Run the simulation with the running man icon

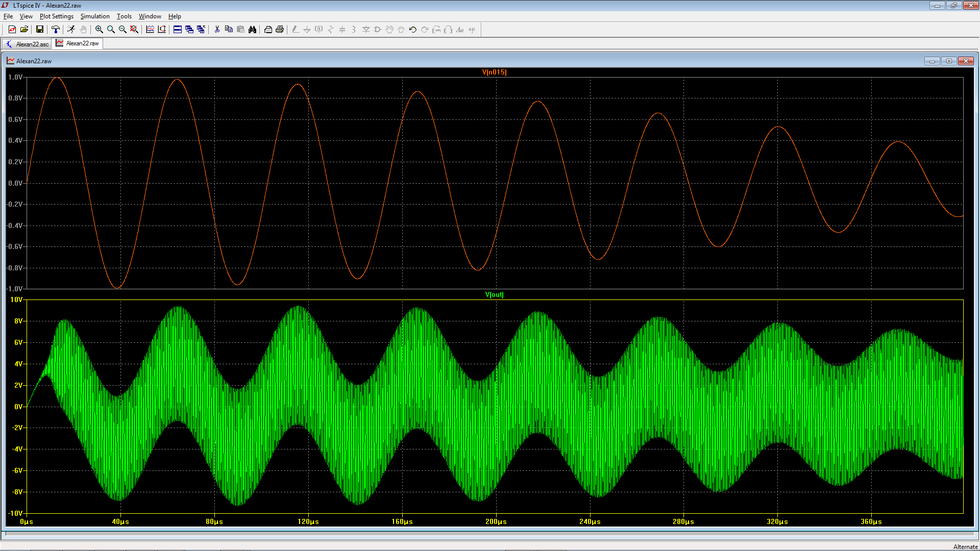click(x=71, y=30)
